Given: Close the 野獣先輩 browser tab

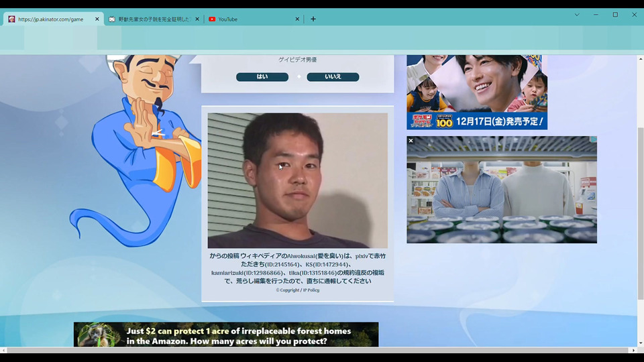Looking at the screenshot, I should 197,19.
